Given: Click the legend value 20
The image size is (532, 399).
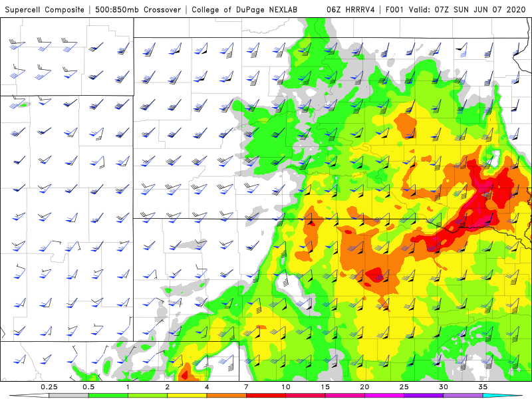Looking at the screenshot, I should click(364, 387).
